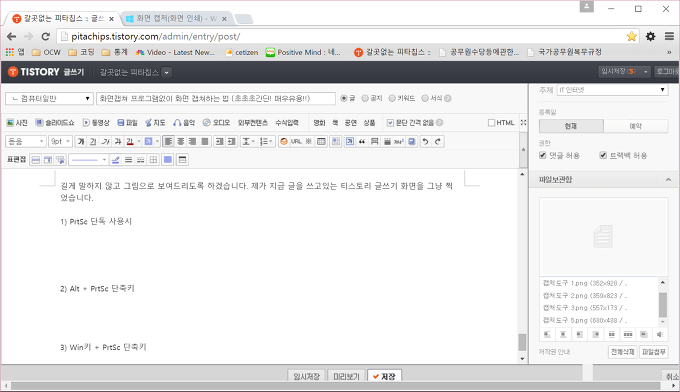Open the 9pt font size dropdown
Viewport: 680px width, 392px height.
point(60,141)
